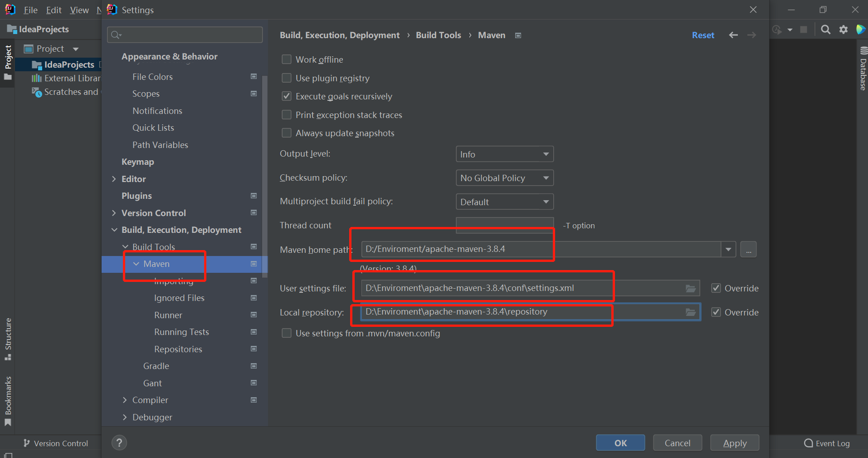The image size is (868, 458).
Task: Click the Thread count input field
Action: (x=505, y=225)
